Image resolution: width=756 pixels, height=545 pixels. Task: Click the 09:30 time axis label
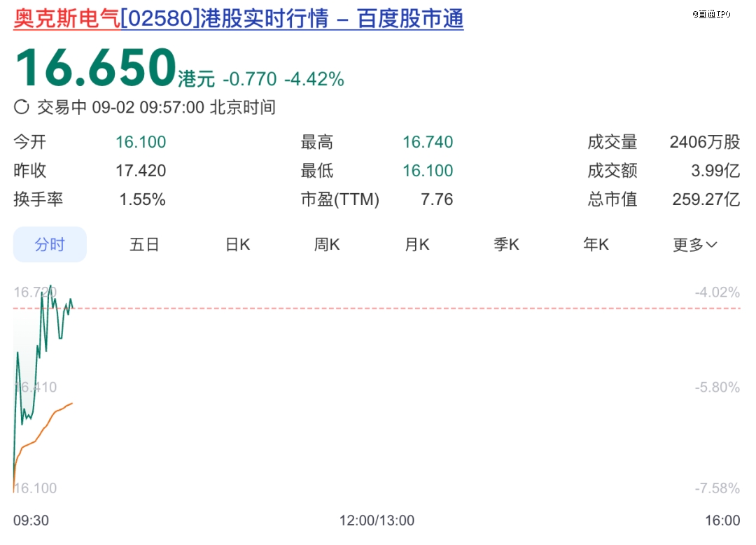click(x=31, y=521)
